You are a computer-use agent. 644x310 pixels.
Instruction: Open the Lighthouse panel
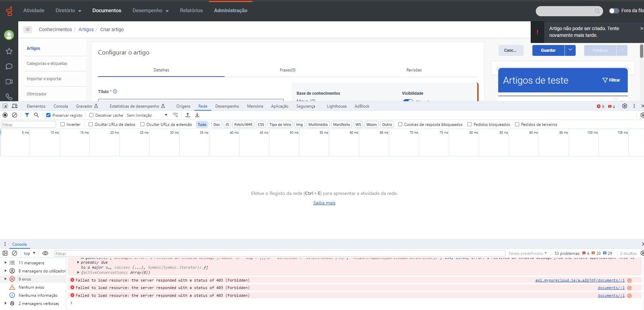336,106
